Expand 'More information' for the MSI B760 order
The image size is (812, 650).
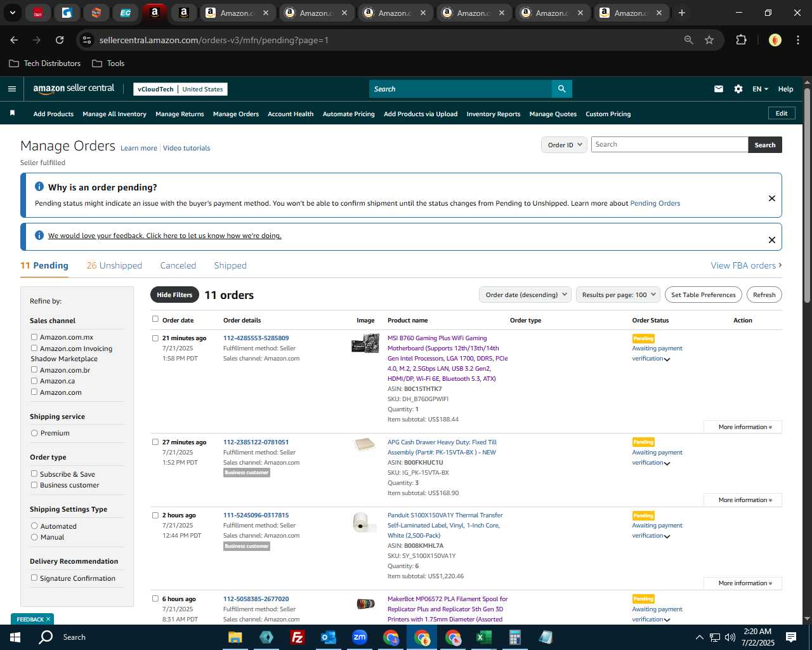coord(743,427)
